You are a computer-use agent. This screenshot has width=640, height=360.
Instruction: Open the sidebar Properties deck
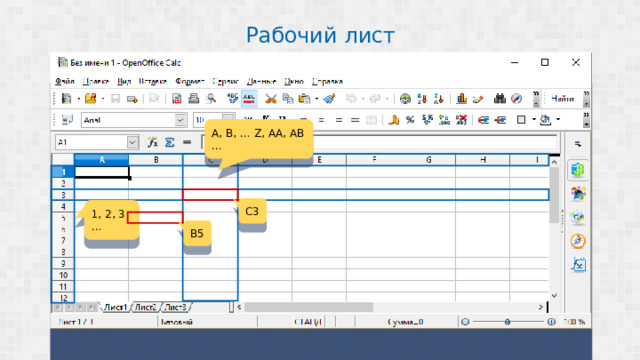(578, 170)
